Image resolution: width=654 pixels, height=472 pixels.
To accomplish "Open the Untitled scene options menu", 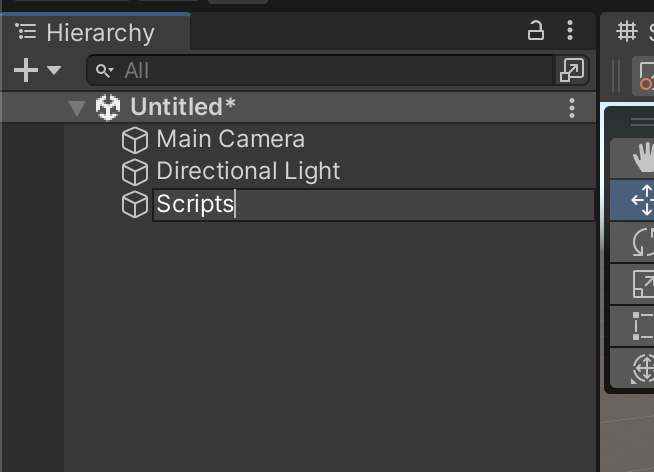I will pyautogui.click(x=572, y=108).
